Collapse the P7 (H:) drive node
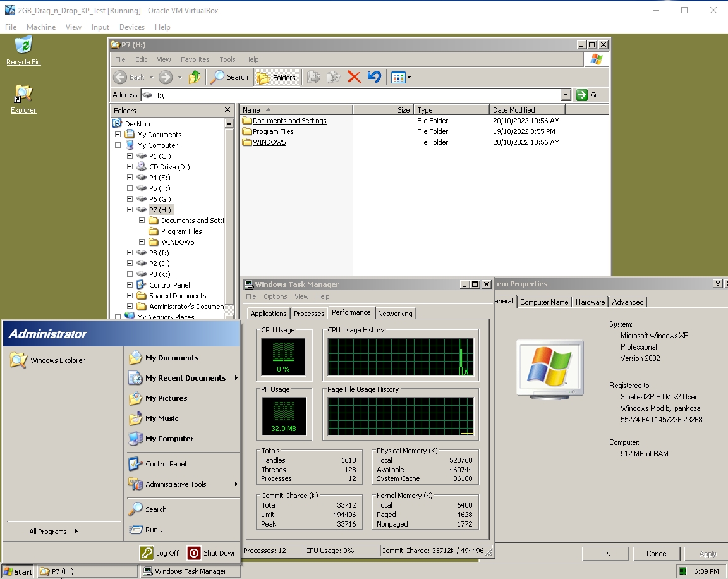This screenshot has width=728, height=579. [130, 209]
